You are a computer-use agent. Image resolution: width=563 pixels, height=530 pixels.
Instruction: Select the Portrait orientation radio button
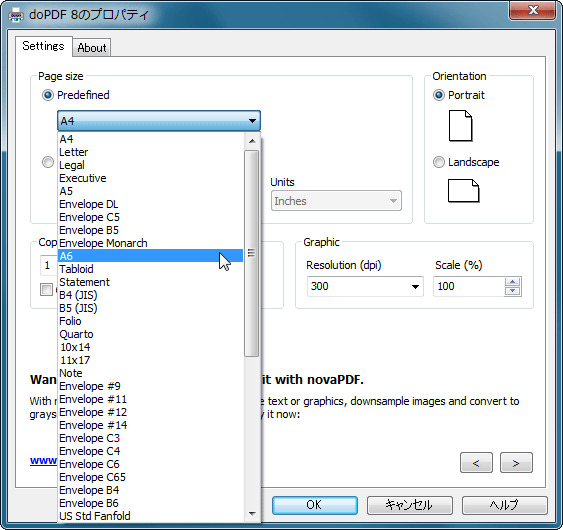coord(438,95)
